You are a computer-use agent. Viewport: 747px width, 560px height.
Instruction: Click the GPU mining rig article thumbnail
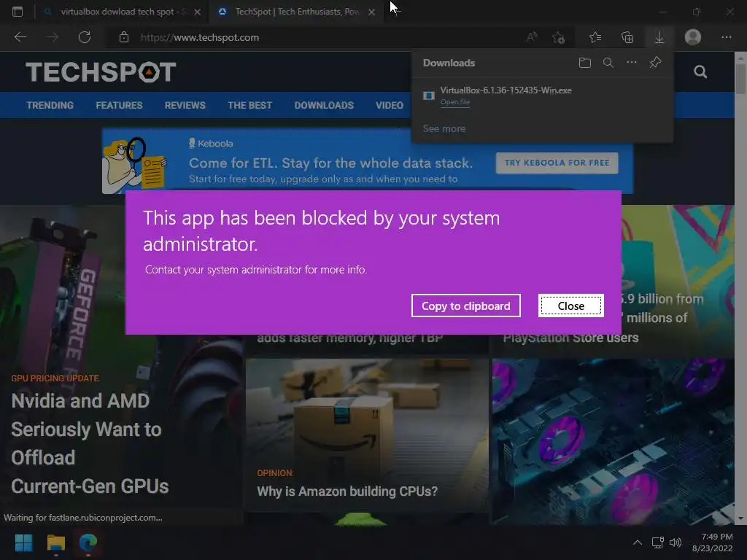pos(613,440)
